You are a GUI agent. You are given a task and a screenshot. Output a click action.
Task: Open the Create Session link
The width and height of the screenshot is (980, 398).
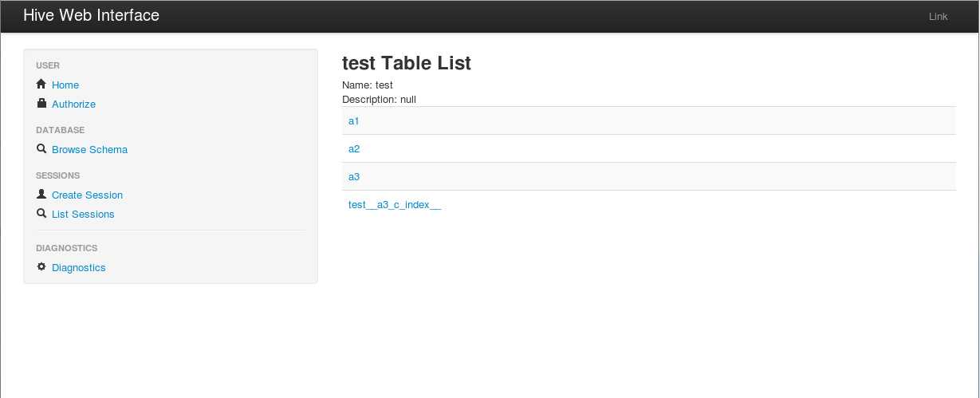pyautogui.click(x=87, y=195)
